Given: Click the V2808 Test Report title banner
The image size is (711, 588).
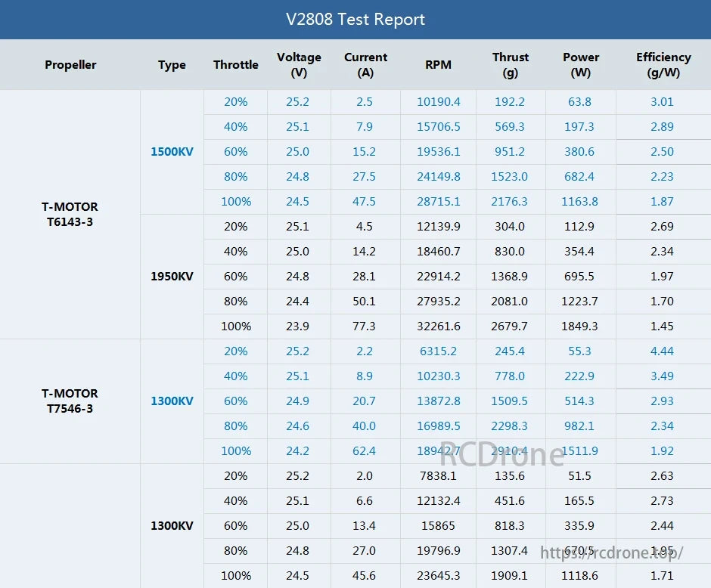Looking at the screenshot, I should coord(355,20).
